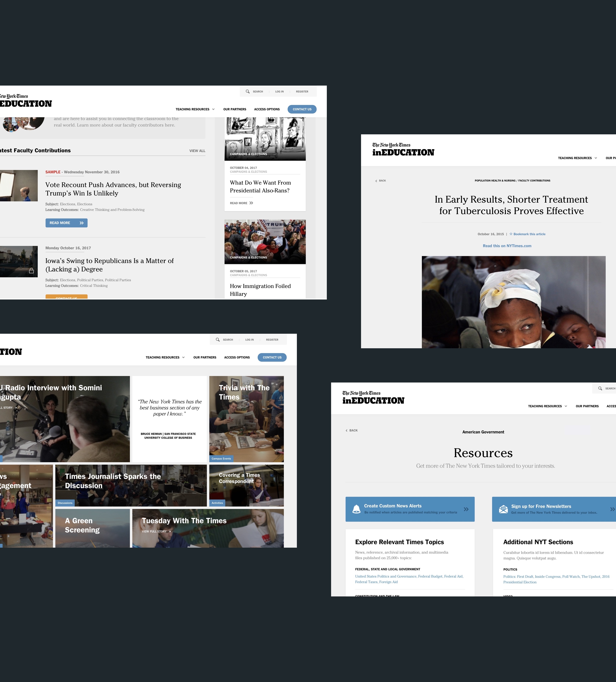Open the Vote Recount Push Advances article title
This screenshot has height=682, width=616.
point(113,189)
